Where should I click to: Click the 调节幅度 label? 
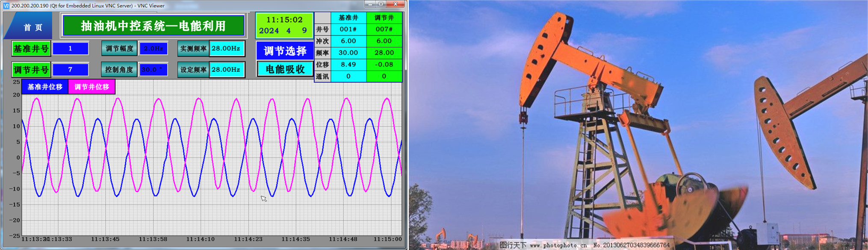[x=119, y=49]
